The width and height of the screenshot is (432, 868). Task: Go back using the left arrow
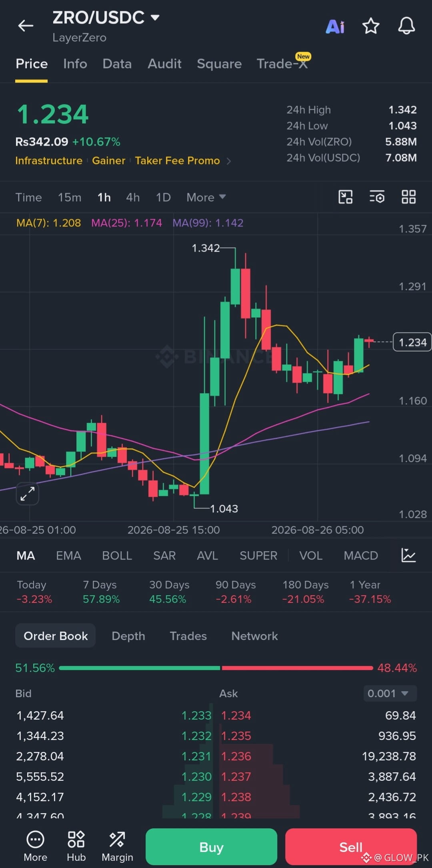26,26
